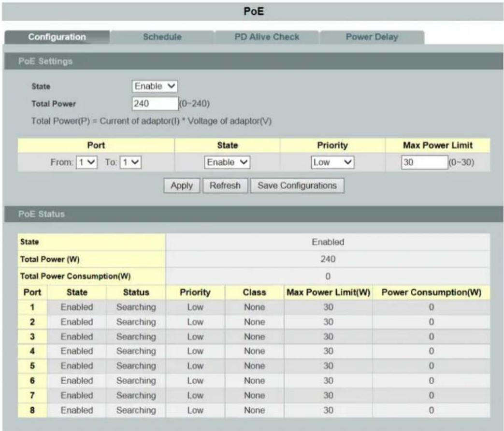Open the PD Alive Check tab
Viewport: 504px width, 431px height.
[267, 37]
